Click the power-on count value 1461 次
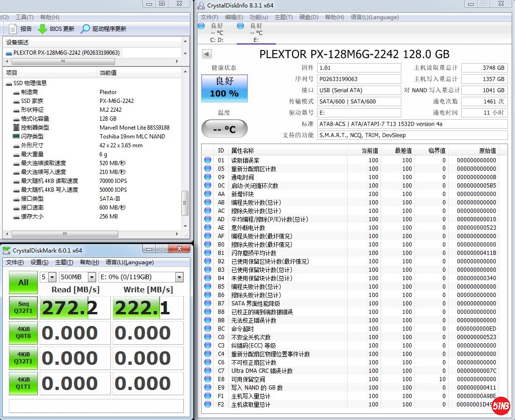The width and height of the screenshot is (515, 420). [x=485, y=101]
